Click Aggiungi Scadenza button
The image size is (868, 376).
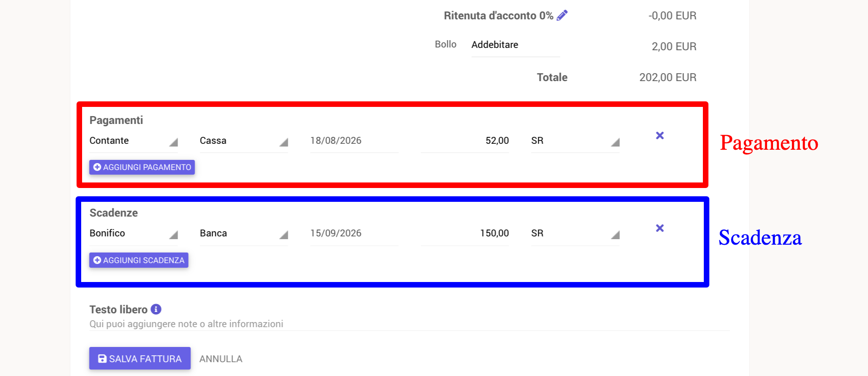[139, 260]
